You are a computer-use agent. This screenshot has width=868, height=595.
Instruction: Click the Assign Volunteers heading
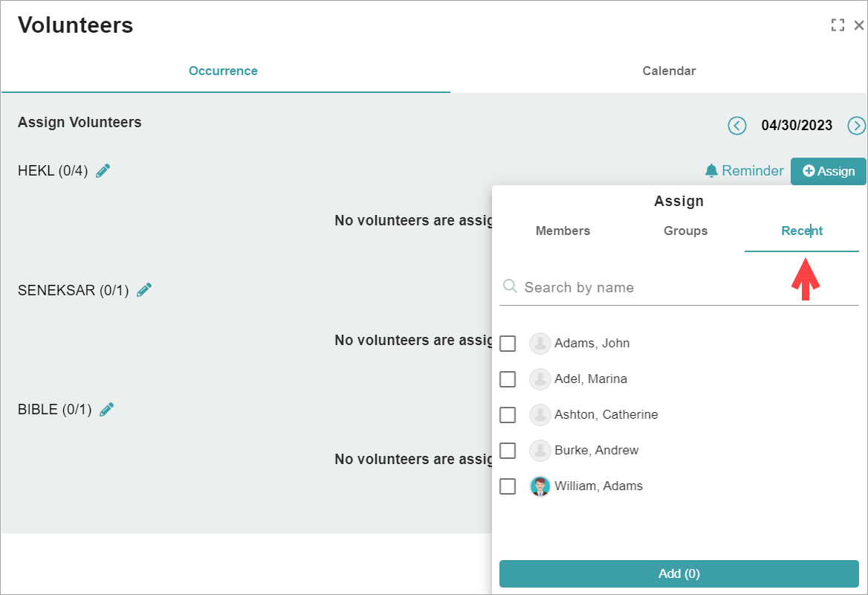[80, 123]
